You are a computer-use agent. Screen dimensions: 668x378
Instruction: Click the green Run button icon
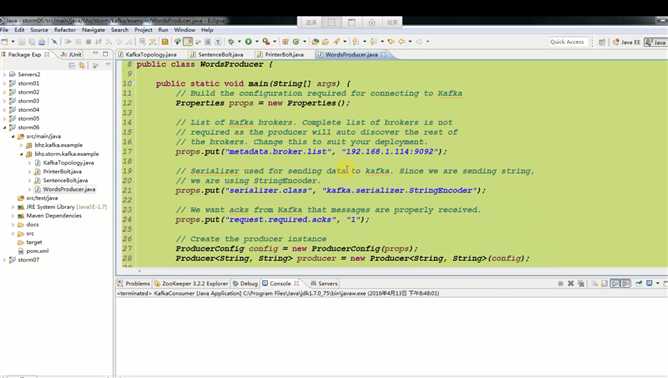248,42
